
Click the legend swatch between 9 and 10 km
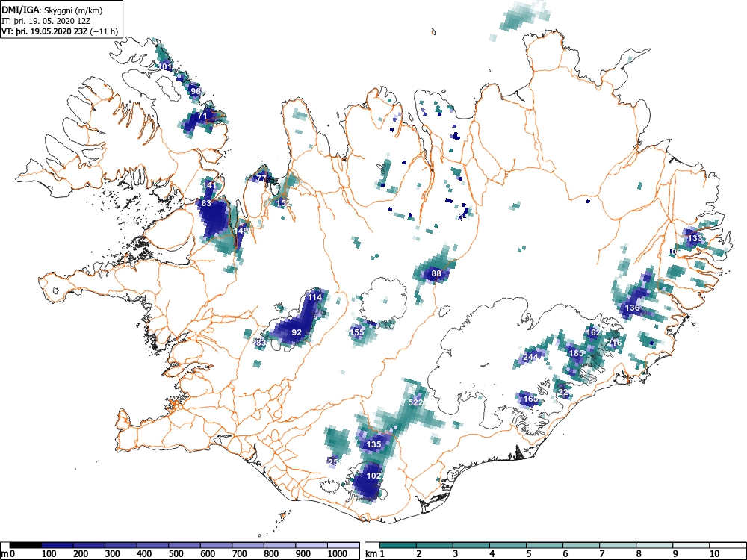click(691, 545)
